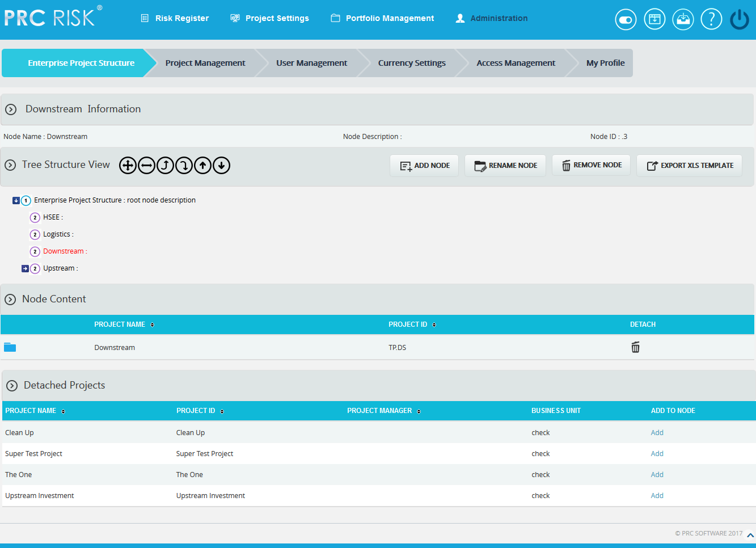Open Portfolio Management menu

382,18
